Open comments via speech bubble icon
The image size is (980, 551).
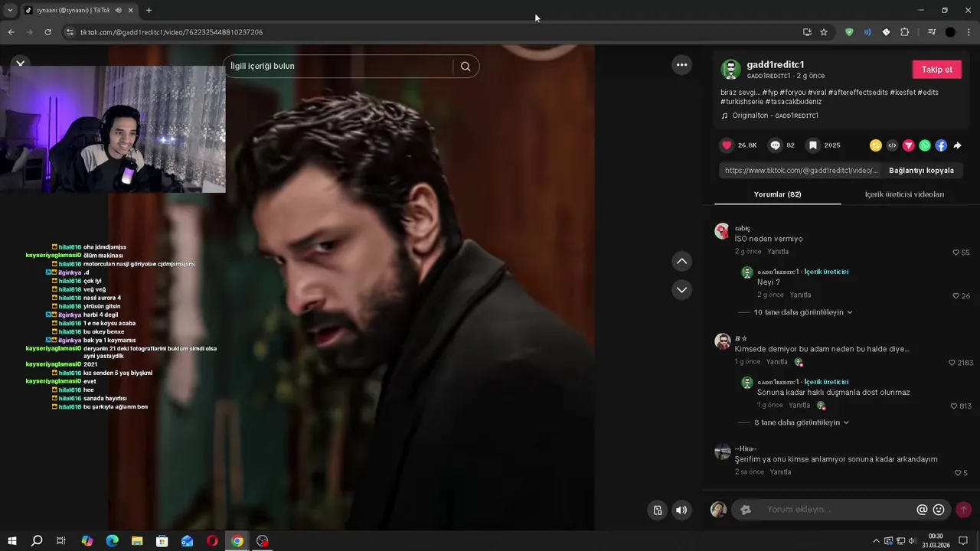coord(775,145)
